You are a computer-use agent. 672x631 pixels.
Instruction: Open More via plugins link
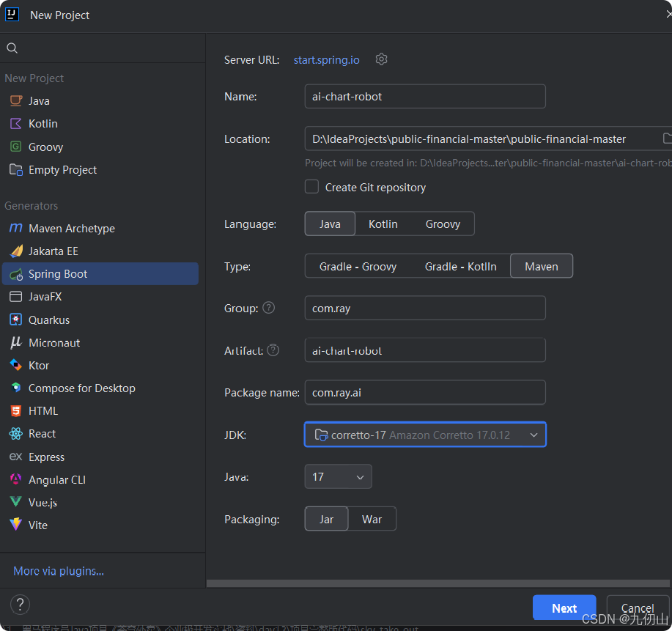[59, 571]
